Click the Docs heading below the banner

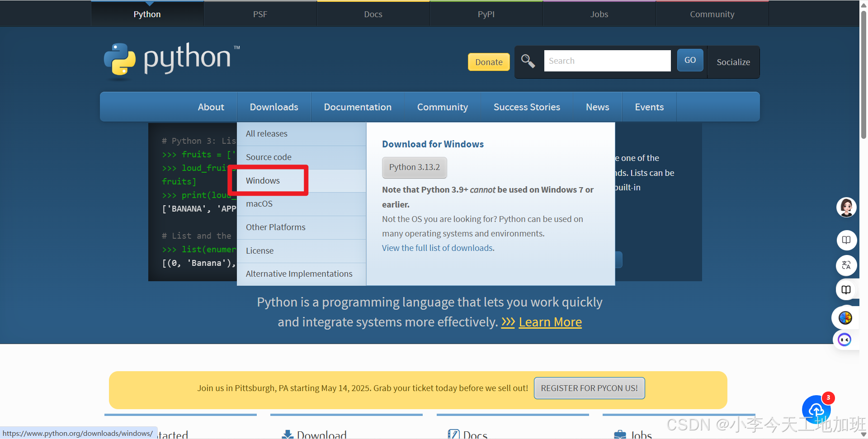(475, 434)
